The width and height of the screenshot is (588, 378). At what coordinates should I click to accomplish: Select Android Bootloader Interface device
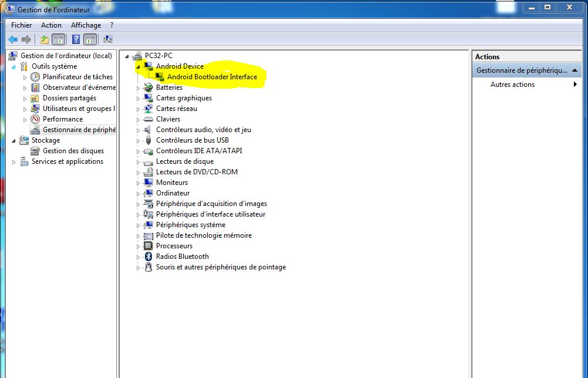[x=212, y=77]
